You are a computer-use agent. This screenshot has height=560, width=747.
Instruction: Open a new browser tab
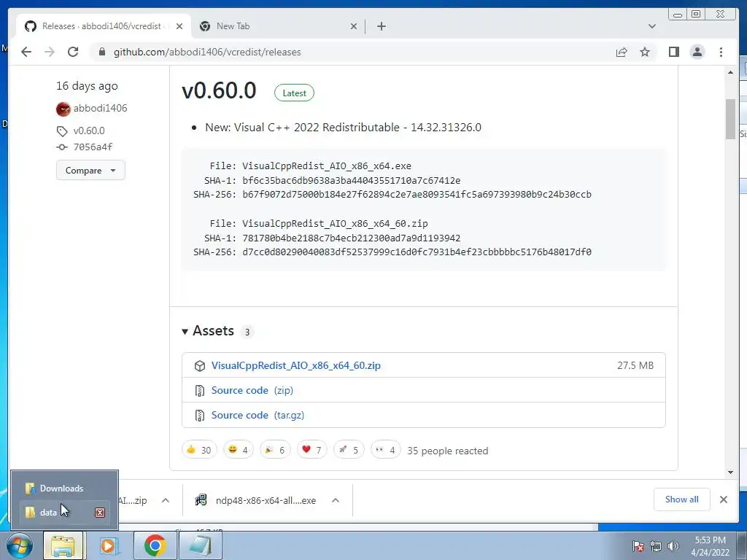coord(381,26)
